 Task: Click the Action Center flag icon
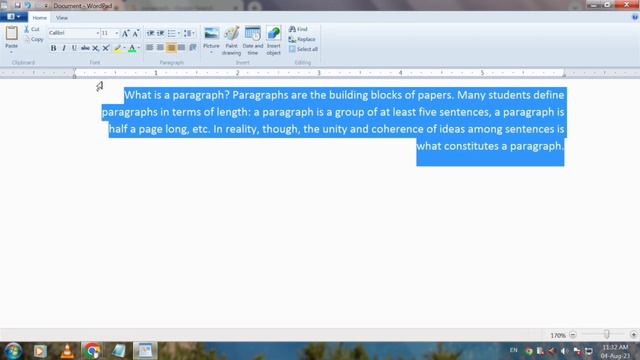(577, 351)
